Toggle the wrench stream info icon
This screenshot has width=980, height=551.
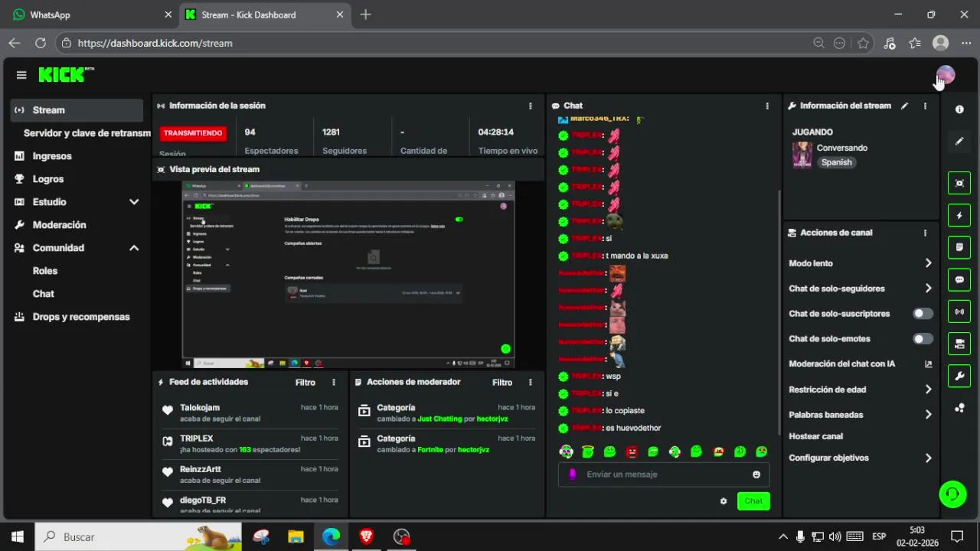pos(959,377)
